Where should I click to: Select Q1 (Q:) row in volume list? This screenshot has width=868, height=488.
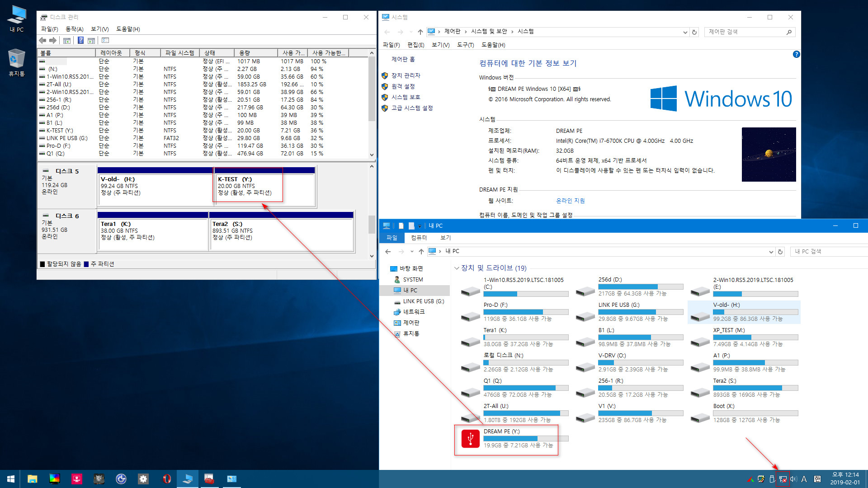[203, 154]
